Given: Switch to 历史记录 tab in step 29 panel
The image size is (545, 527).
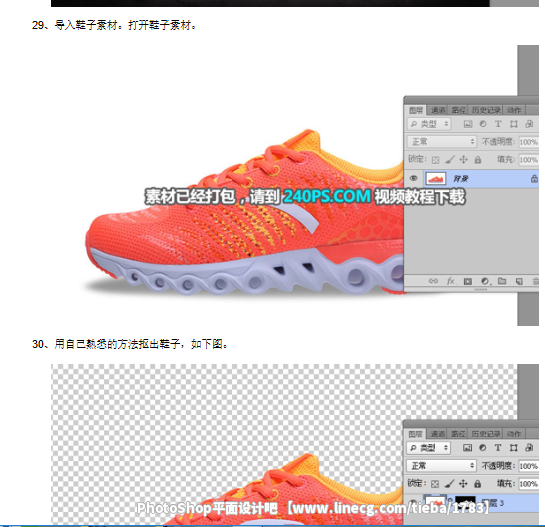Looking at the screenshot, I should 486,111.
